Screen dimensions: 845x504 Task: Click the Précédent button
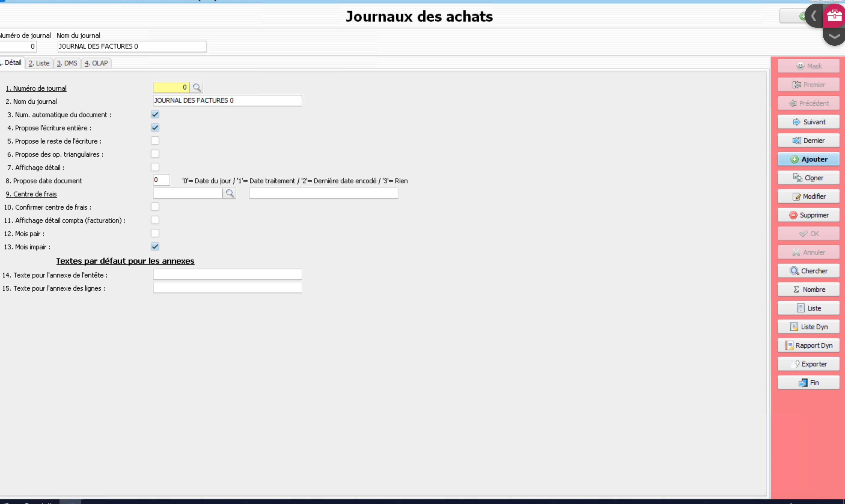coord(808,103)
